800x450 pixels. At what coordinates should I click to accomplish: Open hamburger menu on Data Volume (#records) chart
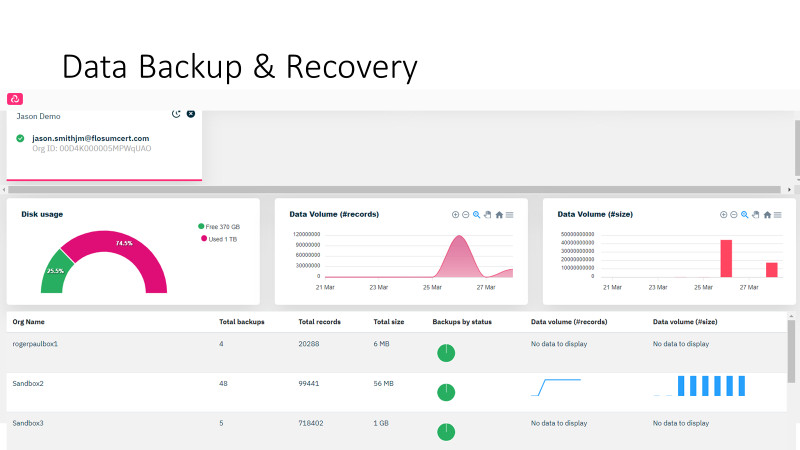point(510,215)
